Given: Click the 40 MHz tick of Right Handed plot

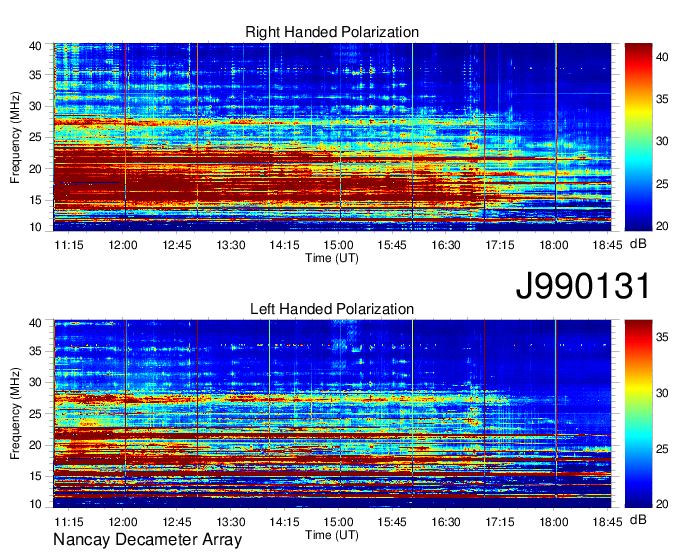Looking at the screenshot, I should [35, 46].
